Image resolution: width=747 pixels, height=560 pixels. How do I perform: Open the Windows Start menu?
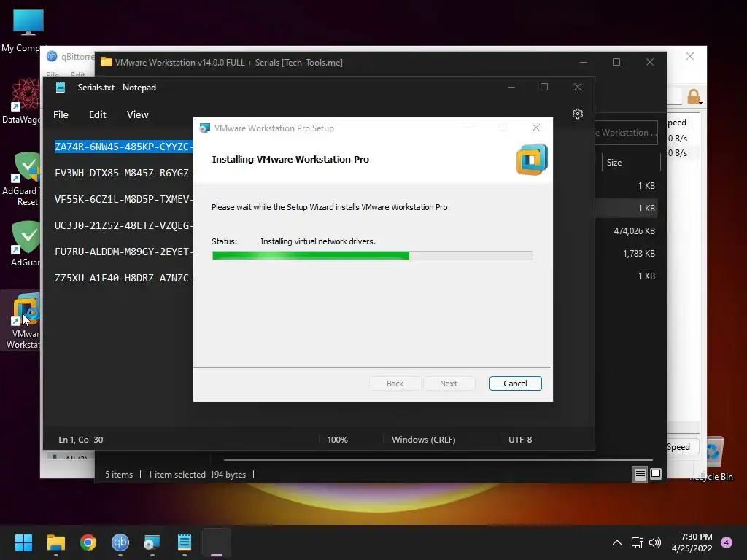click(x=23, y=542)
